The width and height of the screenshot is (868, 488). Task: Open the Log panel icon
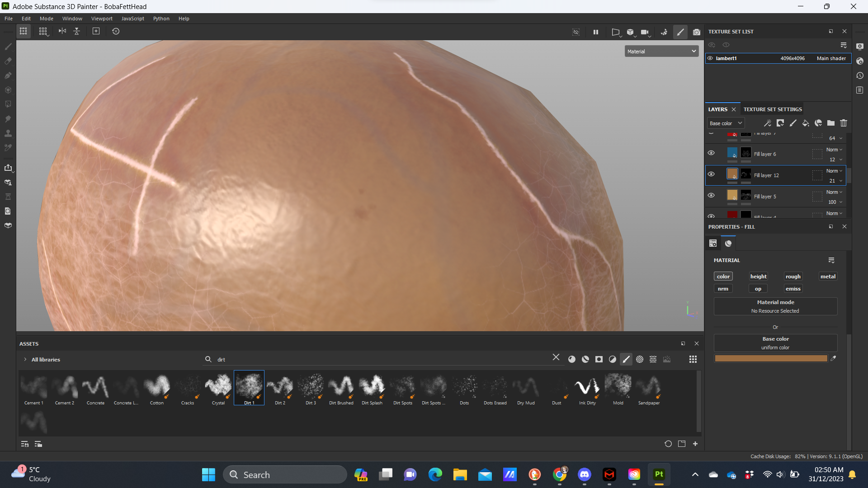pyautogui.click(x=860, y=90)
